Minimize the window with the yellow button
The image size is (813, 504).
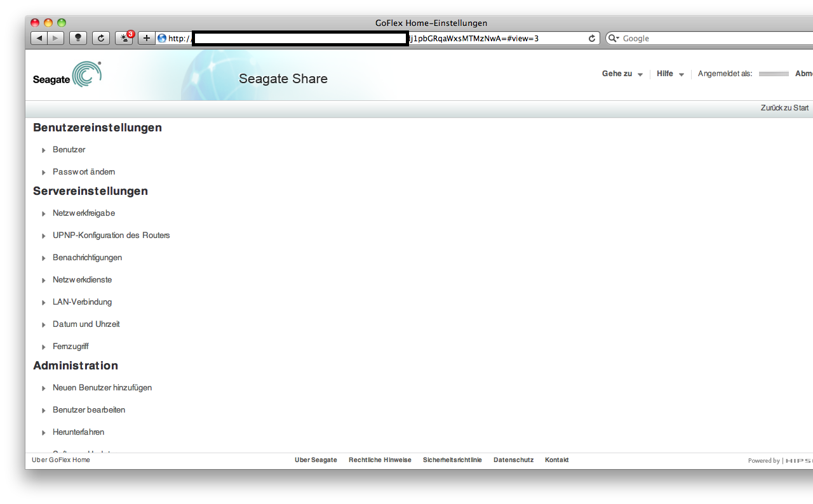pyautogui.click(x=48, y=23)
